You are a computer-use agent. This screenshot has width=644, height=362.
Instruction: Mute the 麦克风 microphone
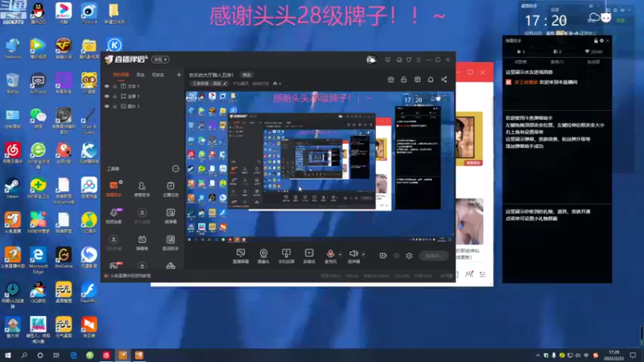tap(330, 253)
